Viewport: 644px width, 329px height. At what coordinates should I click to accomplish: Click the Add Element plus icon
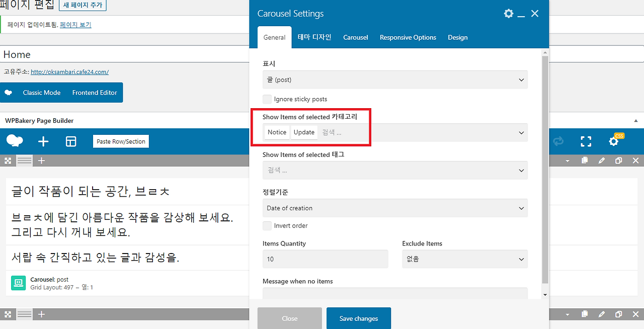coord(43,141)
